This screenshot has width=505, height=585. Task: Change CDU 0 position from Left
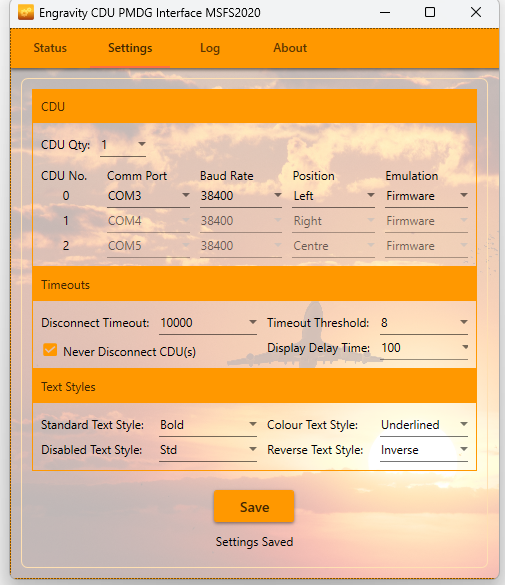pos(333,196)
